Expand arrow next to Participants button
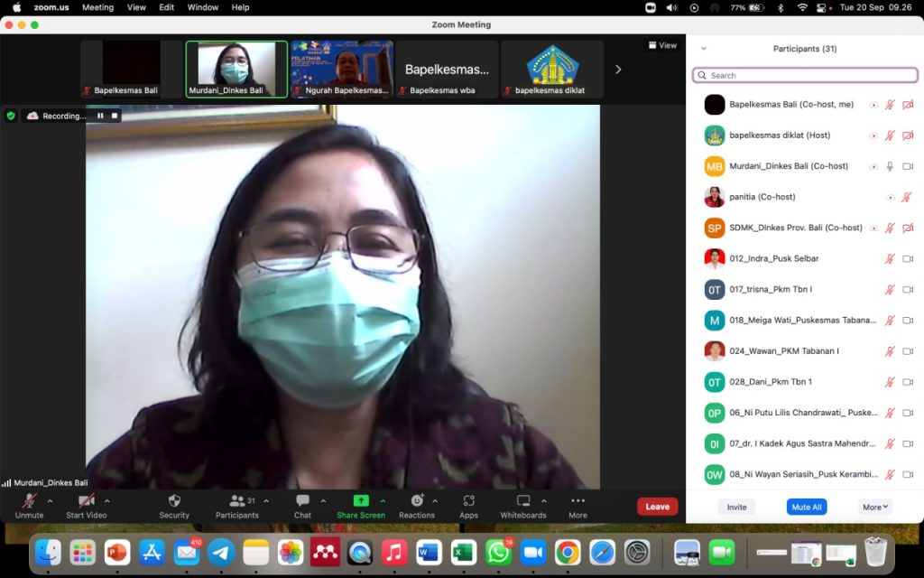 (x=266, y=500)
